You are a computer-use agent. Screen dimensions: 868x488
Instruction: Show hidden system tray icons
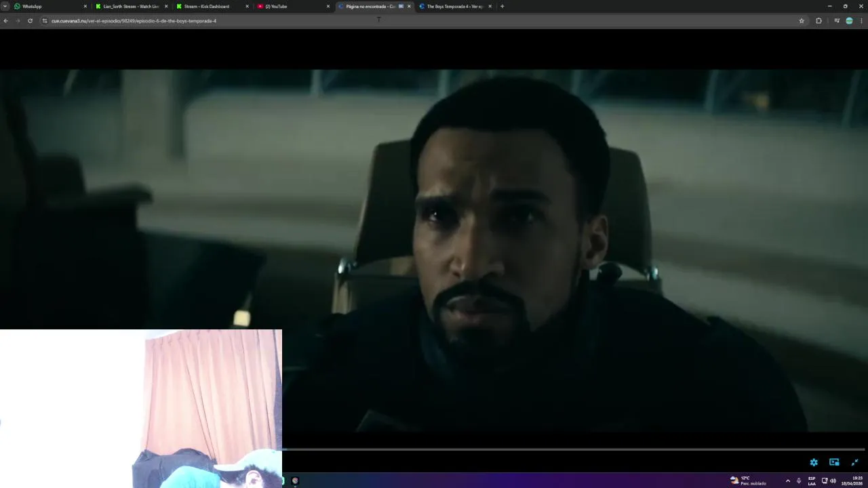tap(787, 481)
